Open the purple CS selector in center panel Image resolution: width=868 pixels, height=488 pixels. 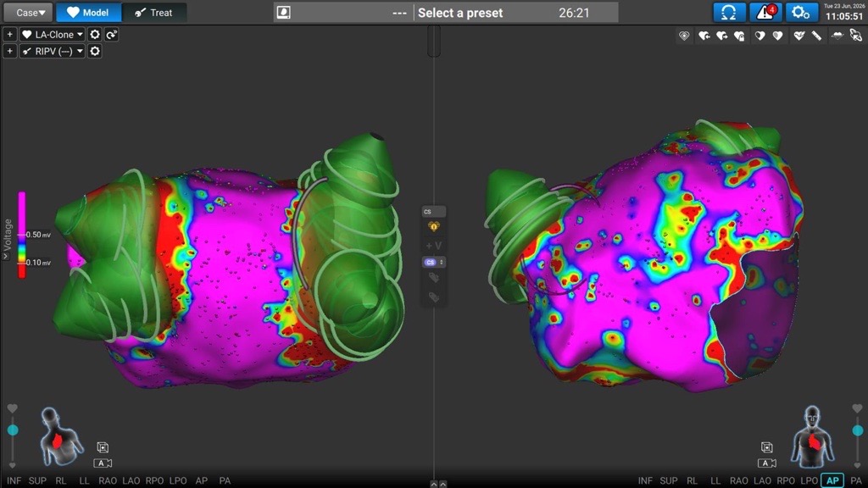pos(433,263)
